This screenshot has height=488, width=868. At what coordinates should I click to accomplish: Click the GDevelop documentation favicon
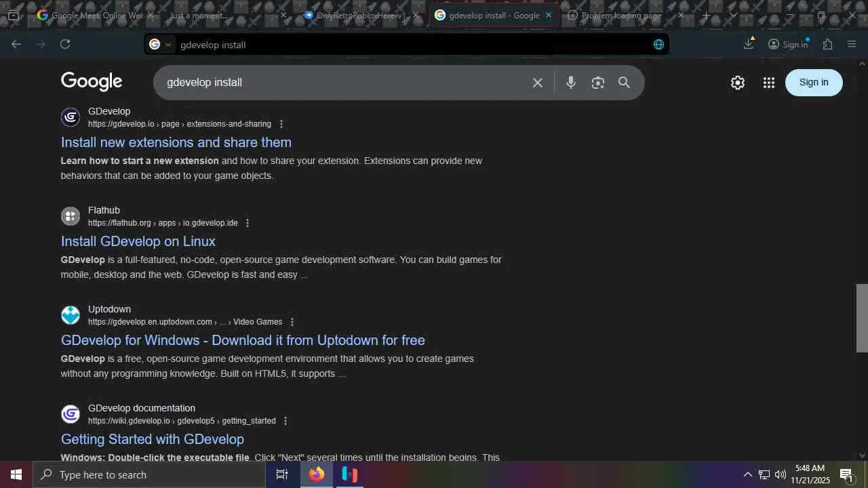click(x=71, y=414)
